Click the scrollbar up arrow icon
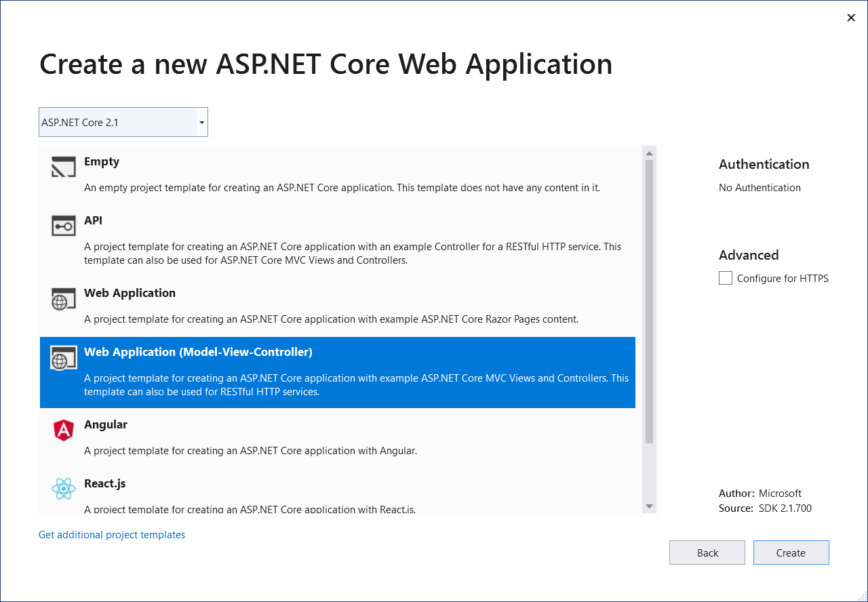Screen dimensions: 868x602 [x=650, y=153]
